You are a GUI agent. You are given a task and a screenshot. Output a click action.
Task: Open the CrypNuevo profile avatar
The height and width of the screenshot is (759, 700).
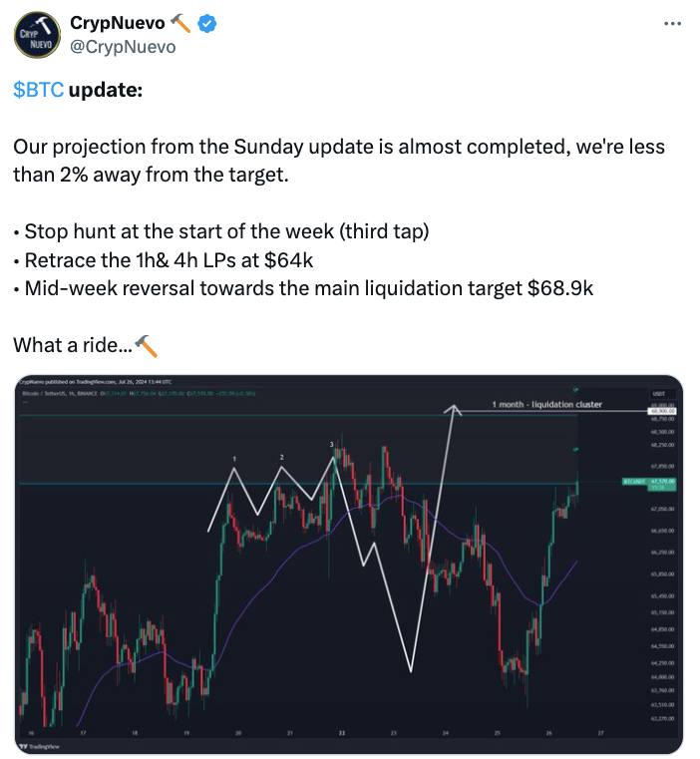click(x=37, y=35)
